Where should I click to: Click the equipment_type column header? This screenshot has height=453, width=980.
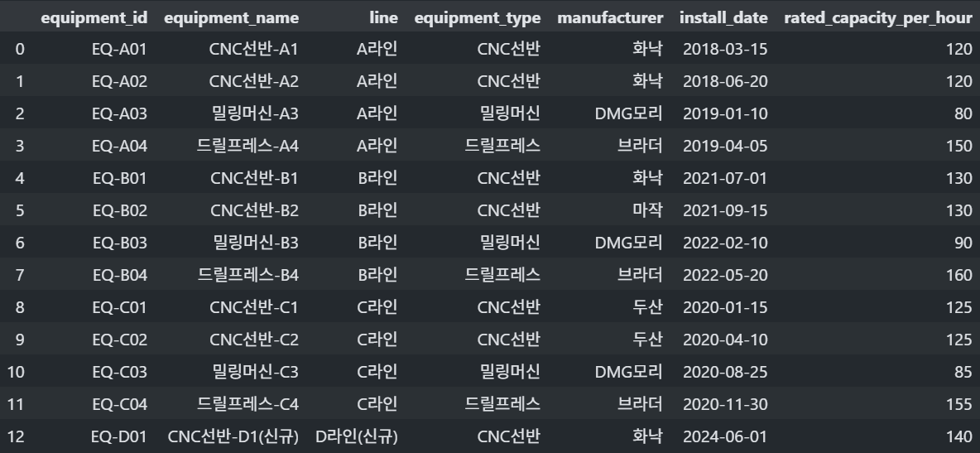478,17
